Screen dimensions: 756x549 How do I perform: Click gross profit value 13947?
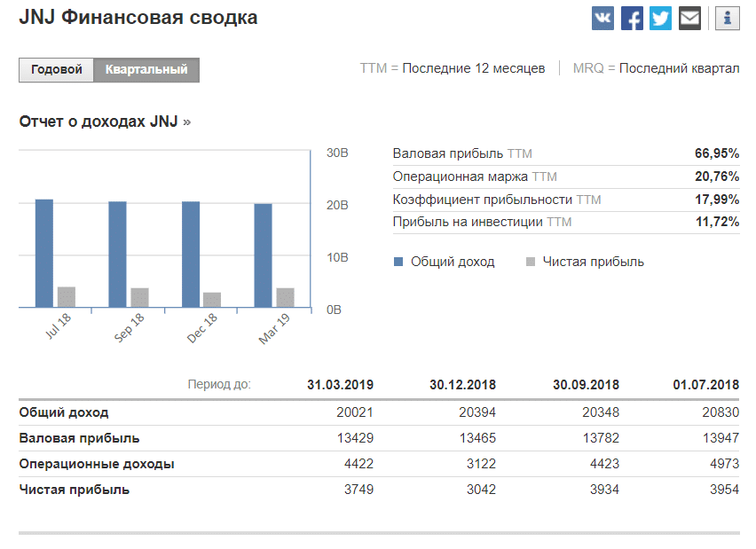coord(721,438)
